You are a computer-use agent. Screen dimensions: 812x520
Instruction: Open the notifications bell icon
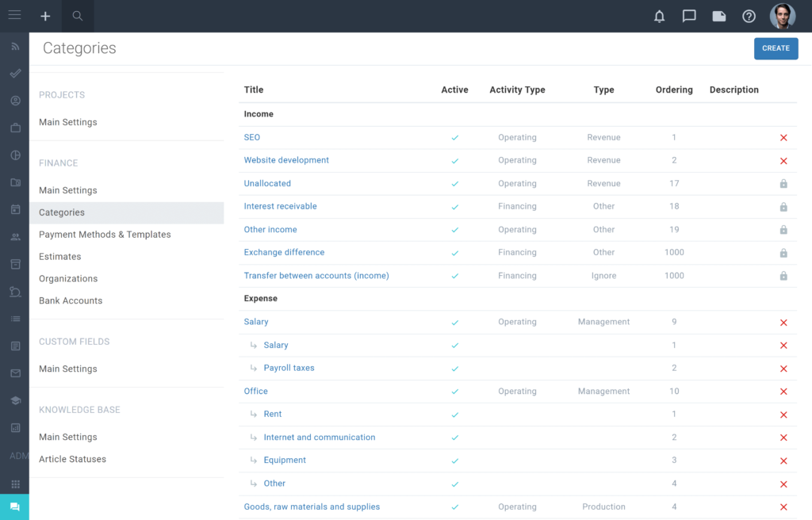659,16
